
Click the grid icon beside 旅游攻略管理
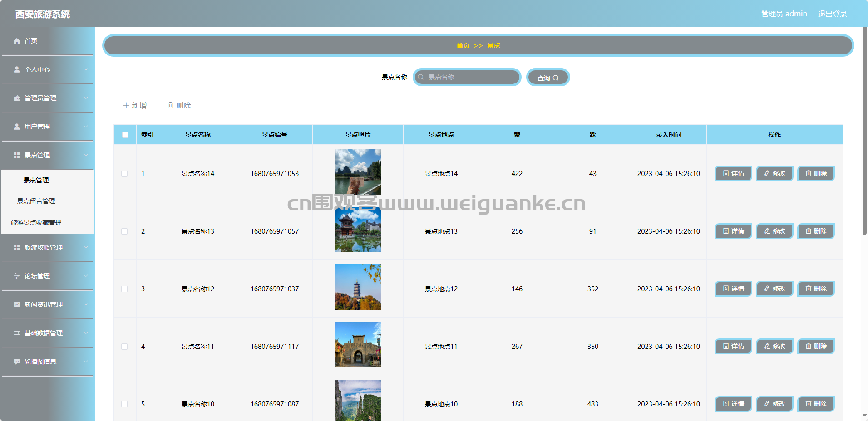click(x=17, y=247)
